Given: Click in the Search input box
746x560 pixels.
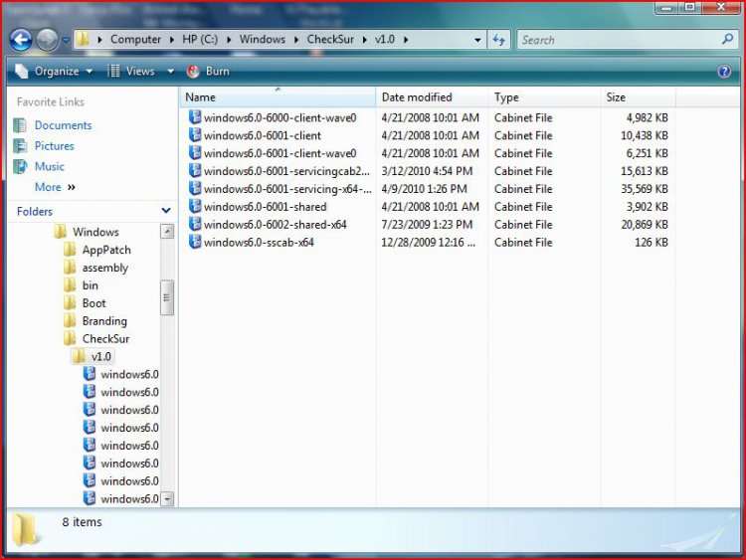Looking at the screenshot, I should 619,40.
